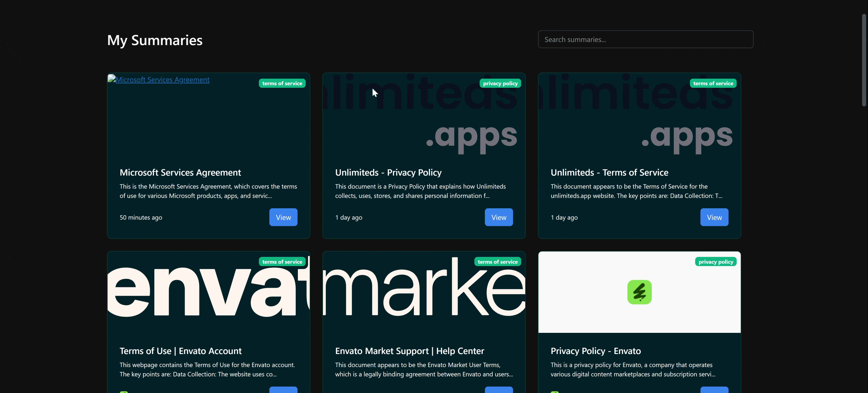Image resolution: width=868 pixels, height=393 pixels.
Task: Click the green Envato logo icon
Action: tap(639, 292)
